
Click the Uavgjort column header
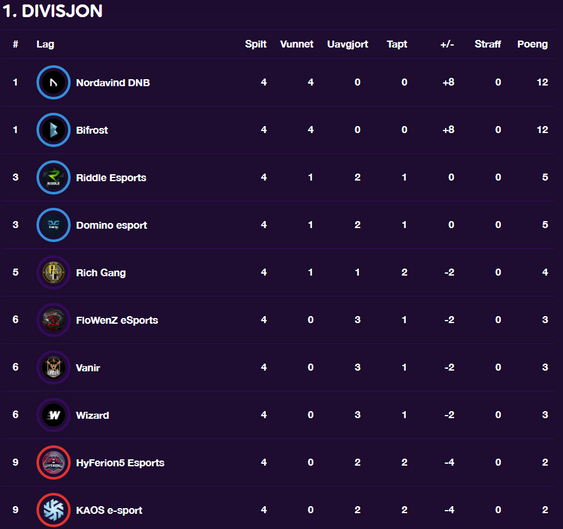click(348, 45)
